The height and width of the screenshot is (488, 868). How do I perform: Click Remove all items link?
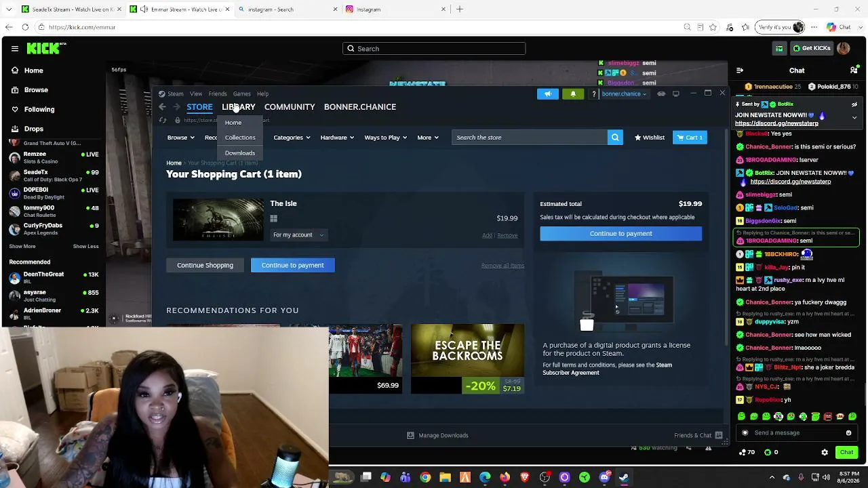[502, 266]
